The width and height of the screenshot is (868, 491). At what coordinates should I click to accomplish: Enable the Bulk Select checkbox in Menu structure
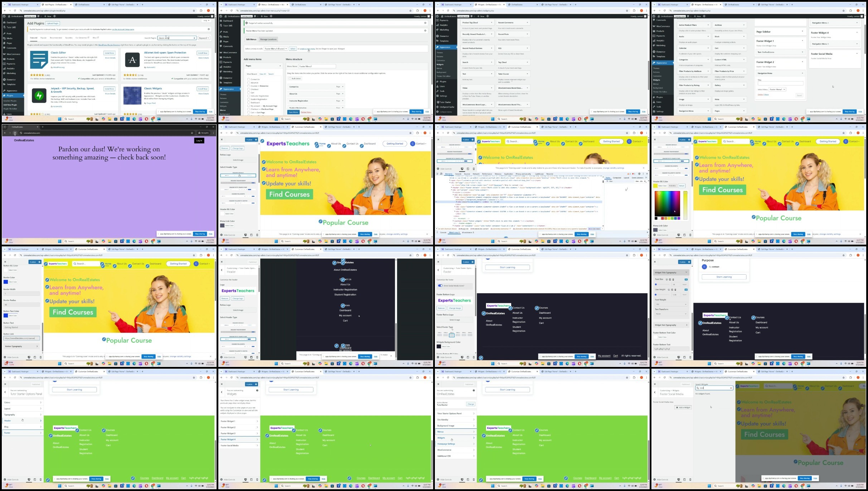click(x=290, y=78)
